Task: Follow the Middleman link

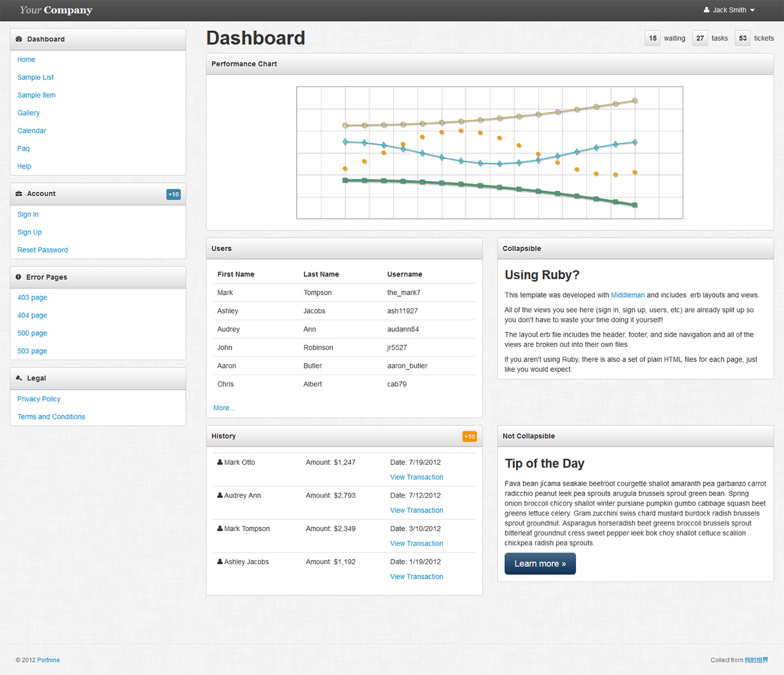Action: (628, 295)
